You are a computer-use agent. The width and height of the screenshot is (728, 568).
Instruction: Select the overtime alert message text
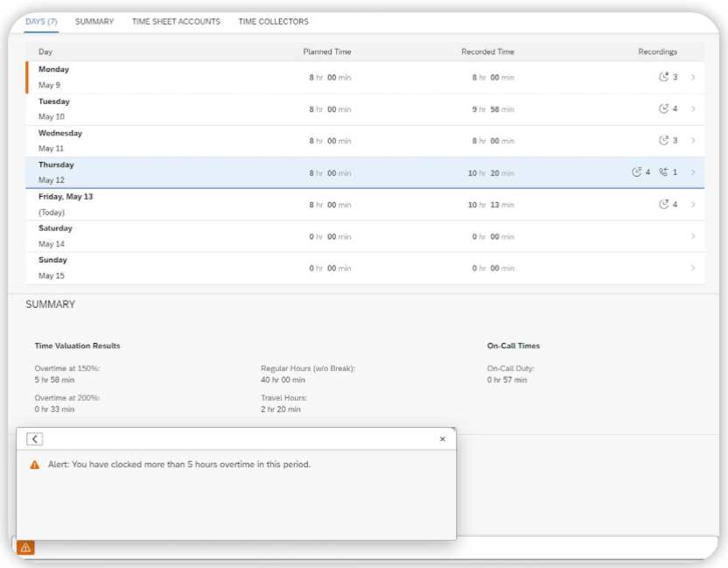pyautogui.click(x=179, y=465)
